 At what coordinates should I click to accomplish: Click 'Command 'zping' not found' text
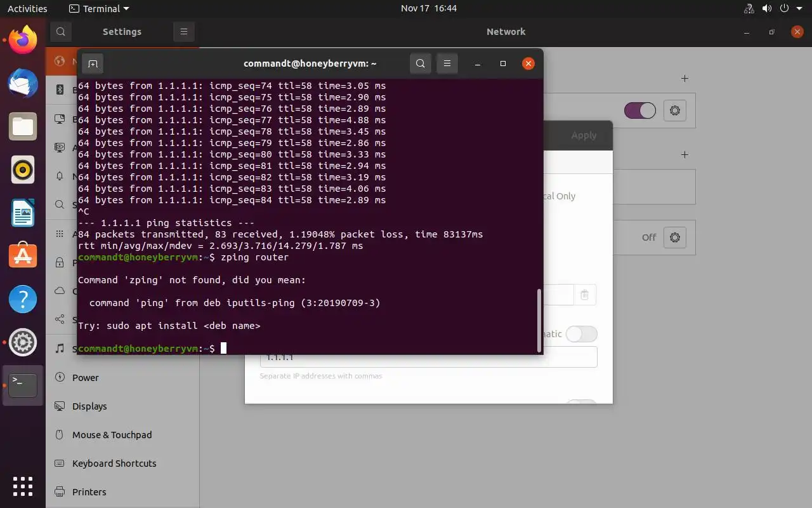point(192,280)
